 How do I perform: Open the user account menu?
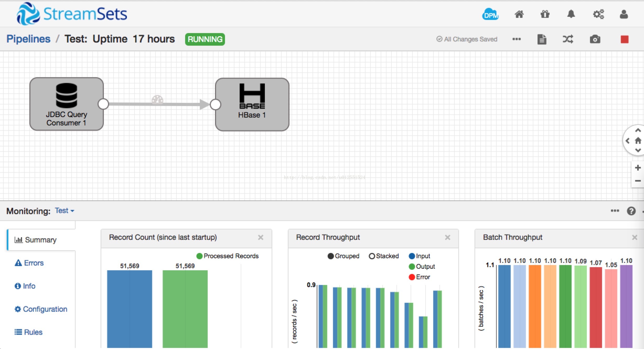click(624, 14)
